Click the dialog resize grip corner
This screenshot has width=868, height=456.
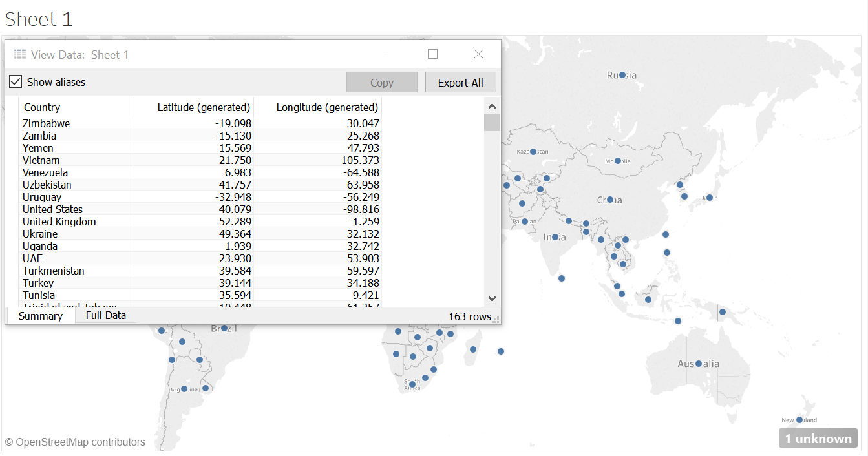click(x=496, y=319)
